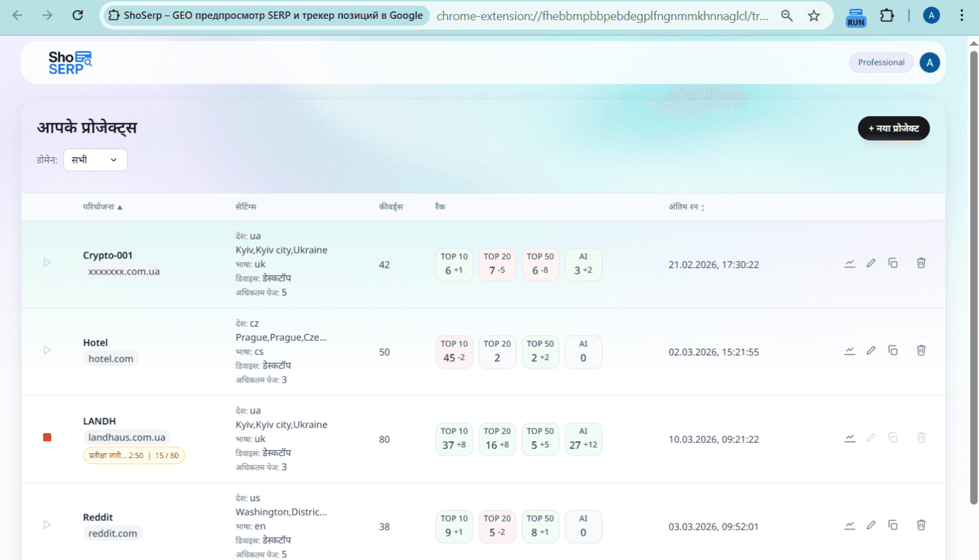Click the ShoSerp page title chip
The height and width of the screenshot is (560, 979).
(x=266, y=16)
